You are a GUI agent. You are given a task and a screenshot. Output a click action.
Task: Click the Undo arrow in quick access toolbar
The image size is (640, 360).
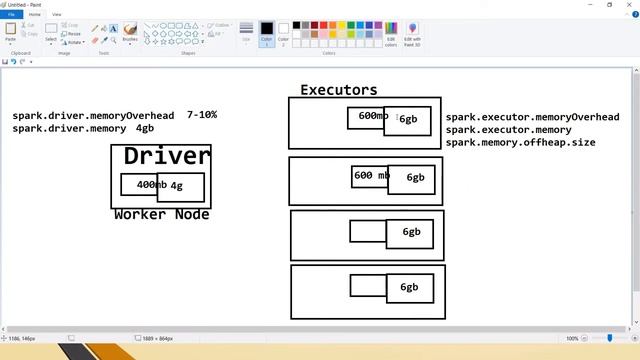[13, 62]
